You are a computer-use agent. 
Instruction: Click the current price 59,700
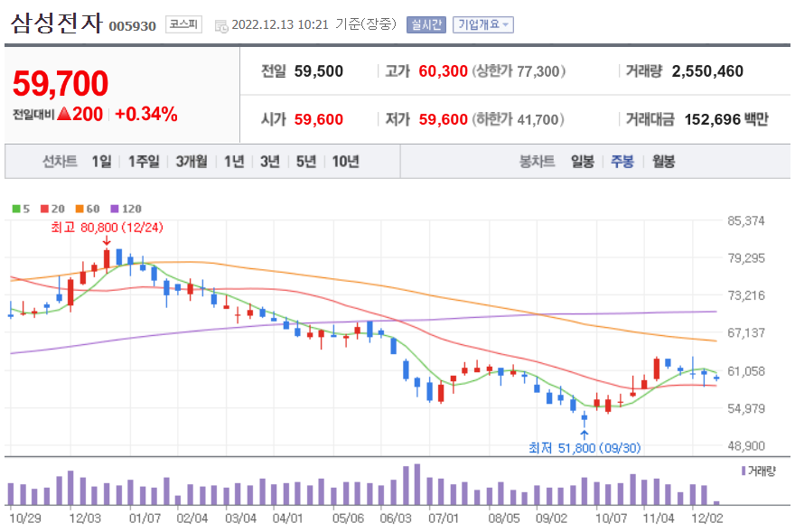click(61, 84)
